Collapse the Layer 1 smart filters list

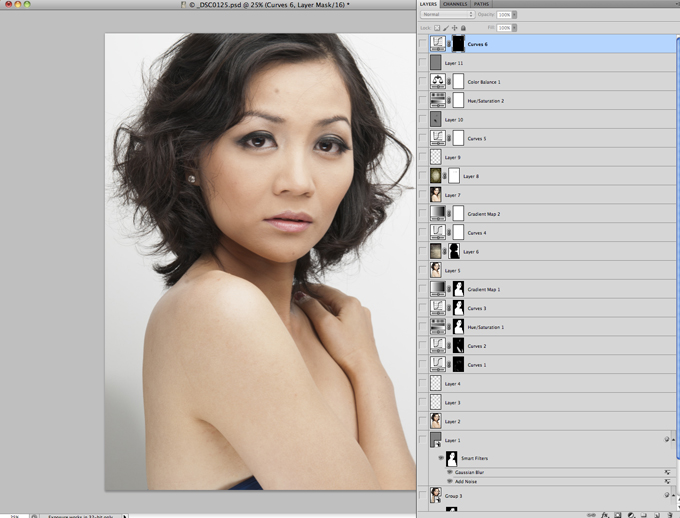[666, 439]
